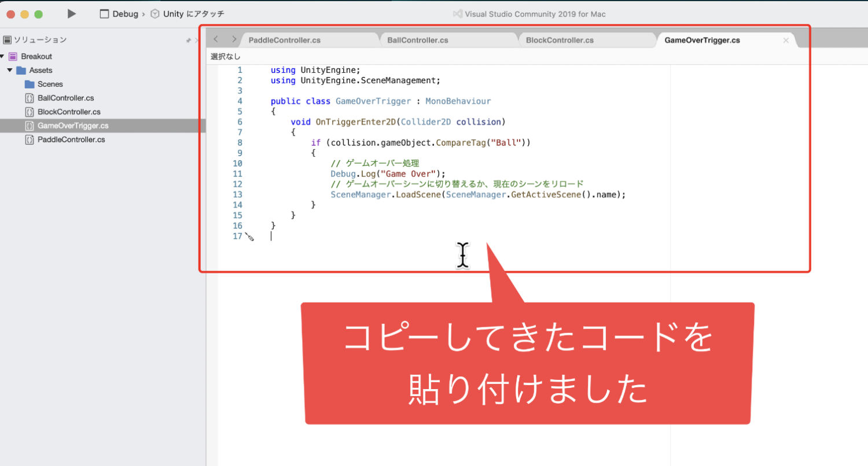Click 'UnityEngine.SceneManagement' using directive
Viewport: 868px width, 466px height.
370,80
